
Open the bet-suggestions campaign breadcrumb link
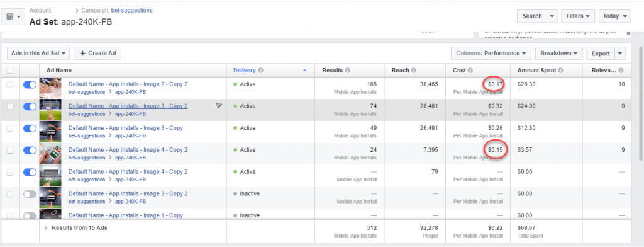coord(132,10)
